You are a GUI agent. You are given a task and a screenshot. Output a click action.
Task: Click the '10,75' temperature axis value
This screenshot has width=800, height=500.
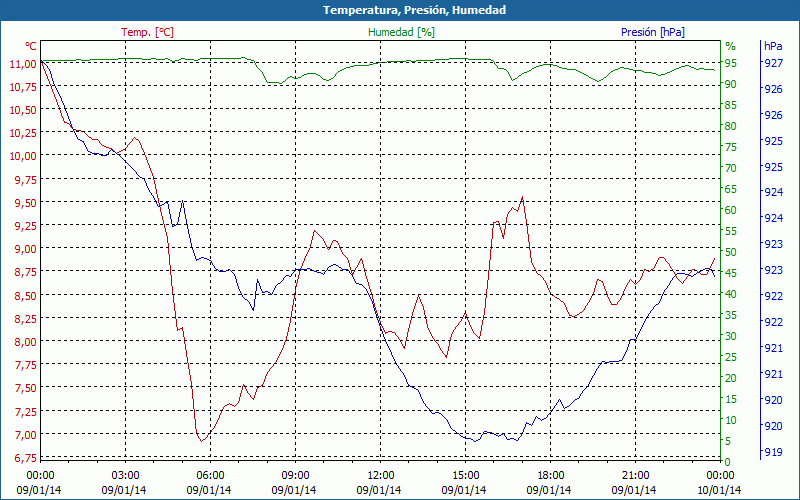click(23, 87)
